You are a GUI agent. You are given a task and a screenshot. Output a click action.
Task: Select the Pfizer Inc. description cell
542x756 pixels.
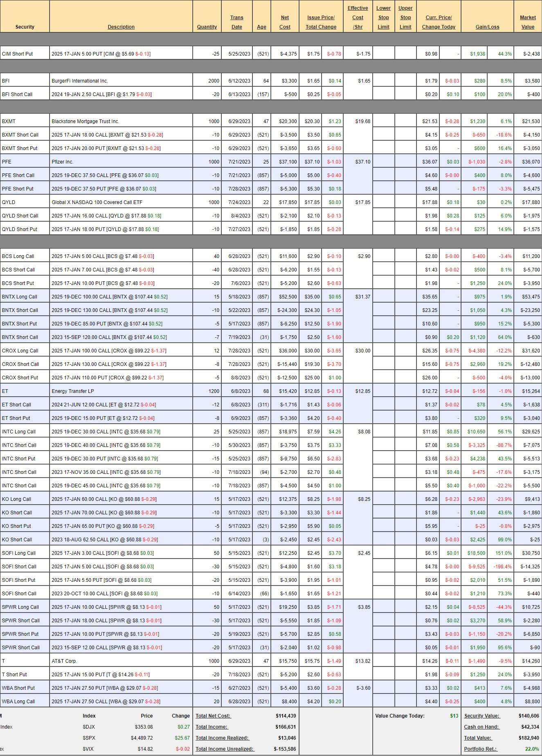pyautogui.click(x=63, y=162)
